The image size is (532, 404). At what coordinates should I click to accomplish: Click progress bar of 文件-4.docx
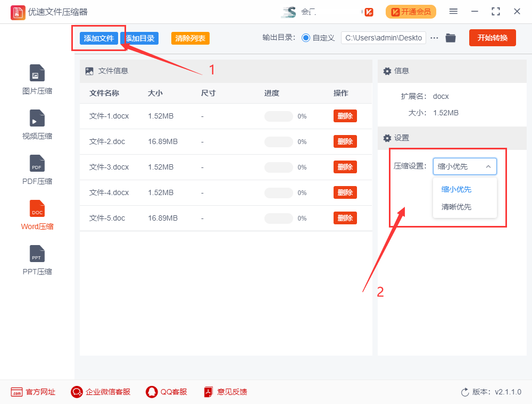[279, 193]
